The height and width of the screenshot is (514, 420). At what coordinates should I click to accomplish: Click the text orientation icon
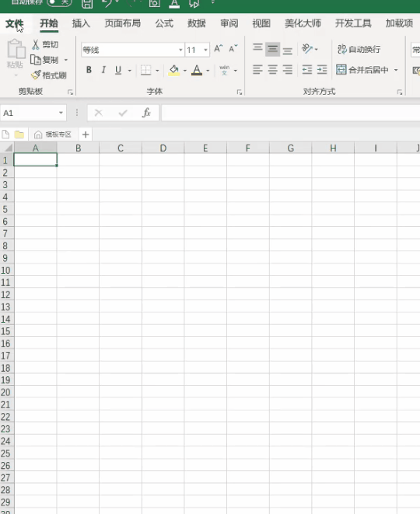pos(307,49)
